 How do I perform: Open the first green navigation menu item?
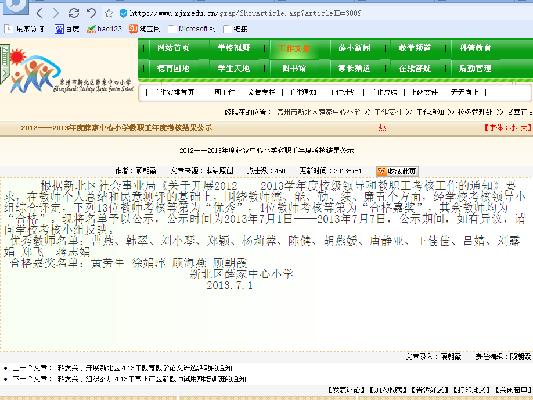pos(173,48)
